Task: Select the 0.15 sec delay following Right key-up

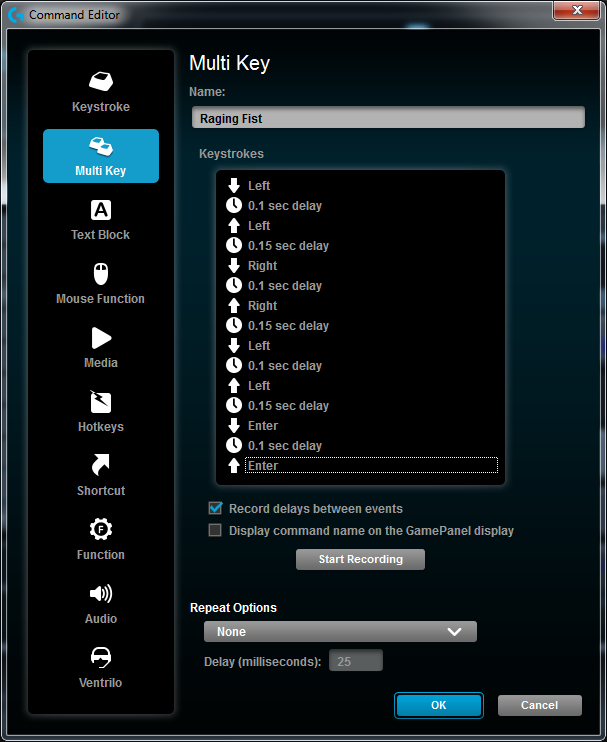Action: click(362, 326)
